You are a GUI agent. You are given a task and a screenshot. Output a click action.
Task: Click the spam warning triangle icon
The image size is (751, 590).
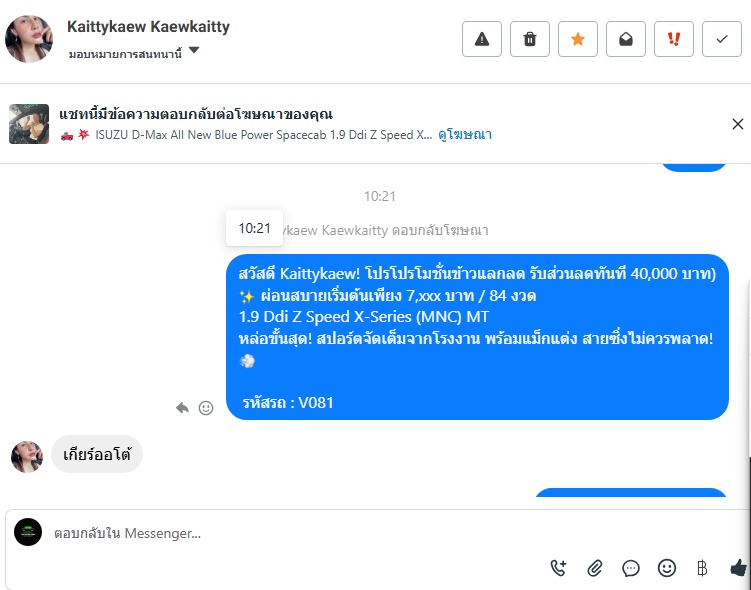[482, 39]
